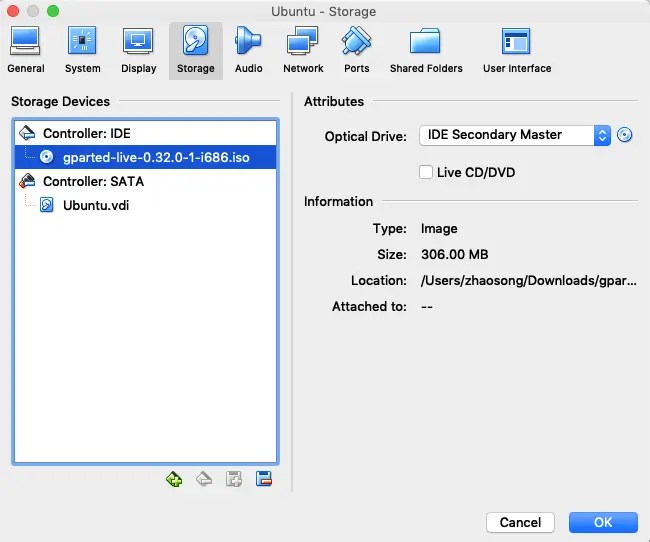
Task: Open the Ports settings section
Action: (x=357, y=51)
